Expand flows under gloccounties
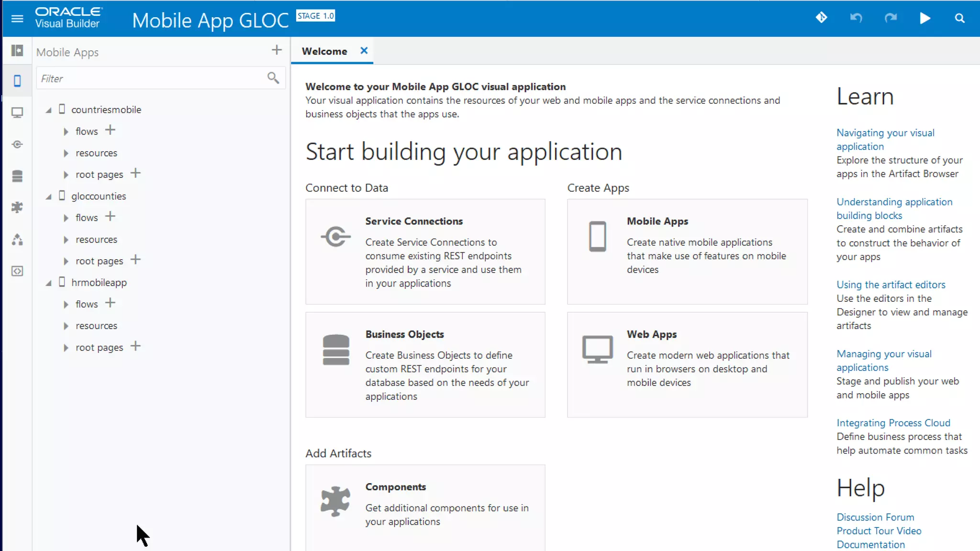This screenshot has height=551, width=980. click(66, 218)
